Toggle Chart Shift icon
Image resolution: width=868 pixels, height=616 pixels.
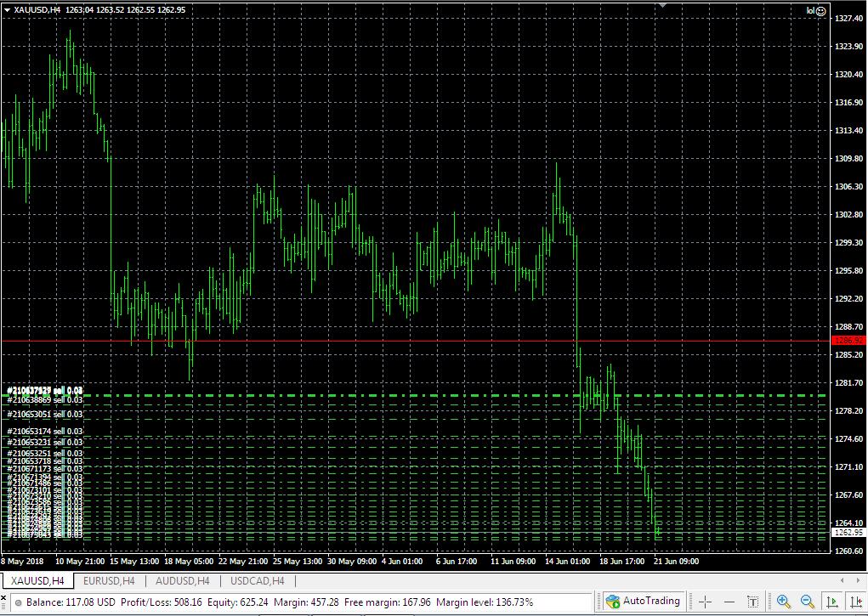(856, 602)
